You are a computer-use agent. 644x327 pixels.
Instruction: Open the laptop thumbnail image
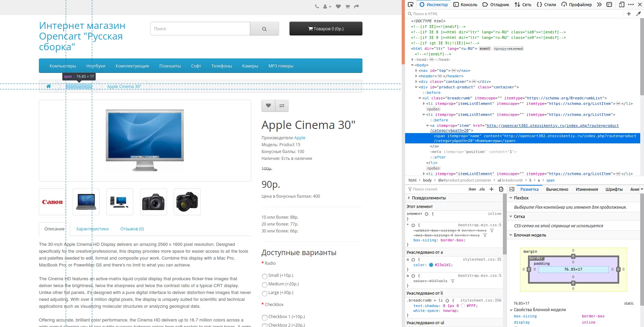pyautogui.click(x=86, y=202)
